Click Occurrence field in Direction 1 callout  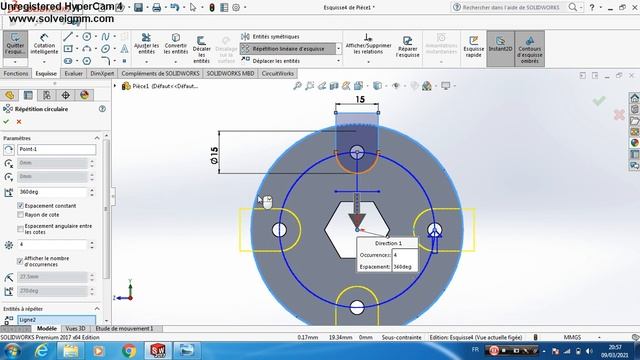click(x=404, y=255)
